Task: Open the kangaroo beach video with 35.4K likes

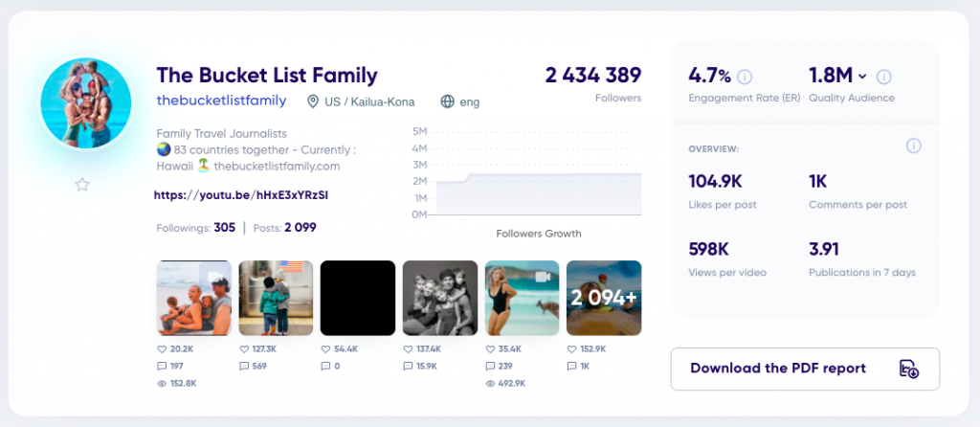Action: tap(522, 298)
